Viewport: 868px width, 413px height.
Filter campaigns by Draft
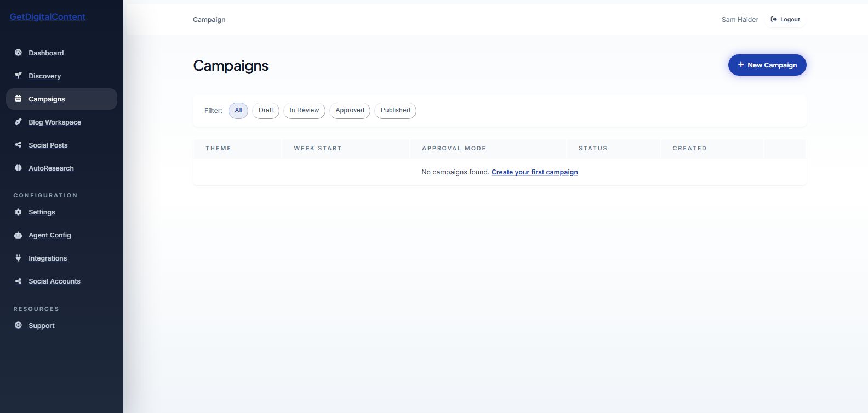[266, 110]
